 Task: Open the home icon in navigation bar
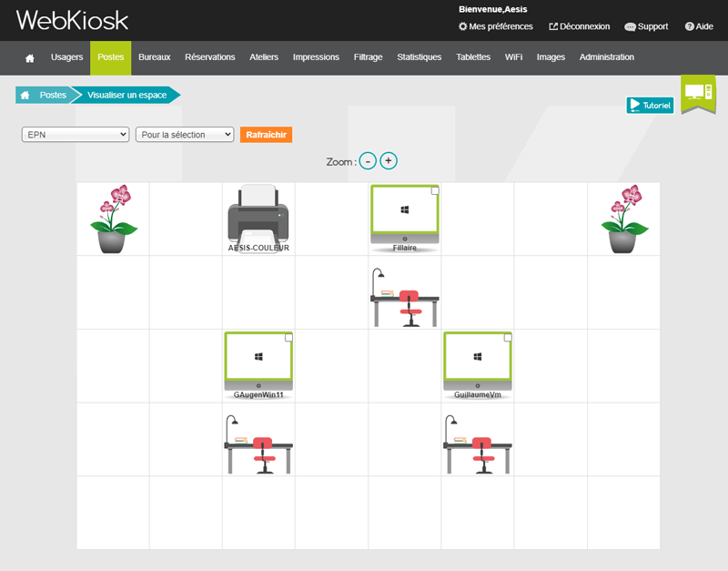(x=30, y=58)
